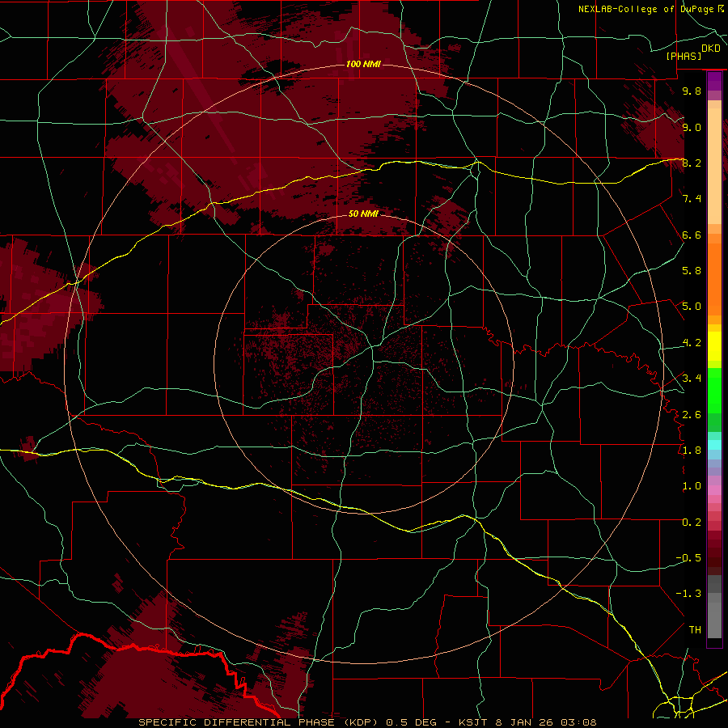Pick the pink band on the color bar
728x728 pixels.
pyautogui.click(x=714, y=490)
